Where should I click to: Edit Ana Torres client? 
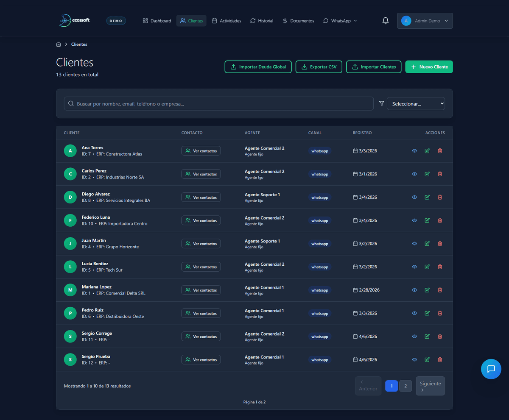[427, 151]
